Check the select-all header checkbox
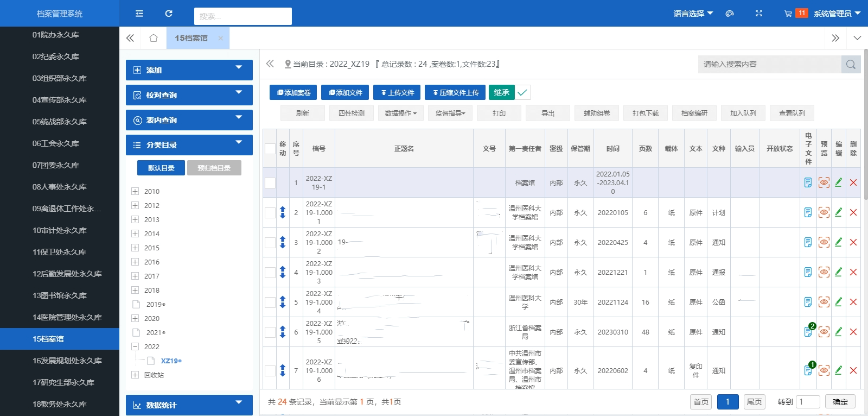The height and width of the screenshot is (416, 868). tap(270, 148)
